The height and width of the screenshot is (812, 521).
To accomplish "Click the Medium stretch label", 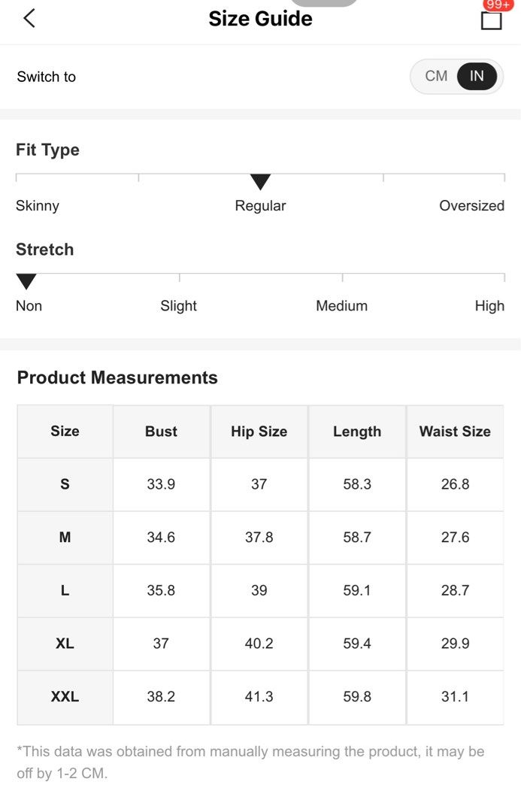I will click(342, 305).
